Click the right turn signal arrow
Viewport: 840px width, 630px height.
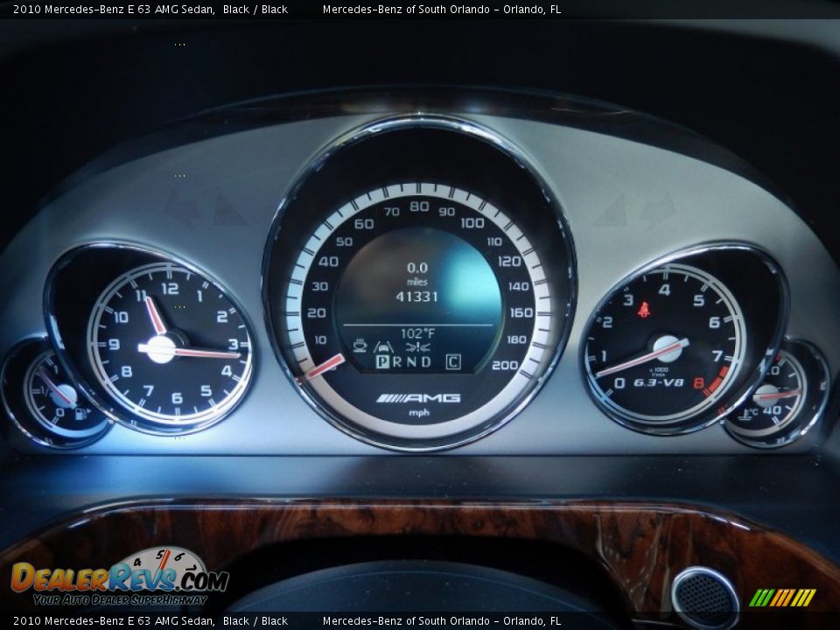(x=656, y=211)
